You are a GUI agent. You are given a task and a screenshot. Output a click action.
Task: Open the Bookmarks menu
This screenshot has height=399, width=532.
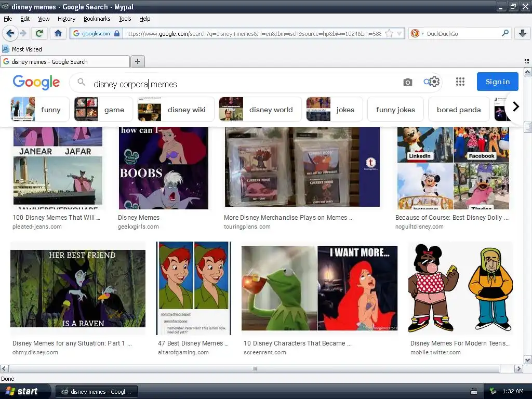click(97, 19)
